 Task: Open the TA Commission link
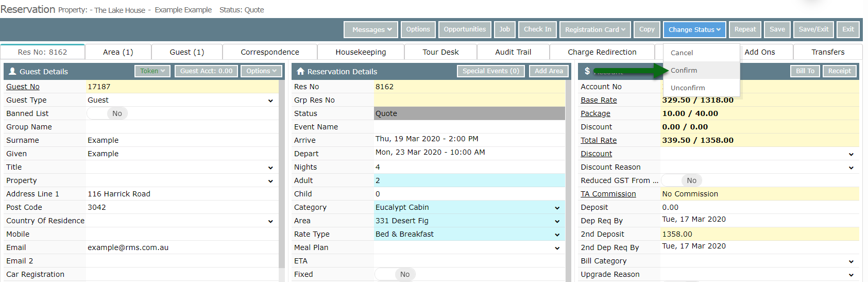[608, 194]
